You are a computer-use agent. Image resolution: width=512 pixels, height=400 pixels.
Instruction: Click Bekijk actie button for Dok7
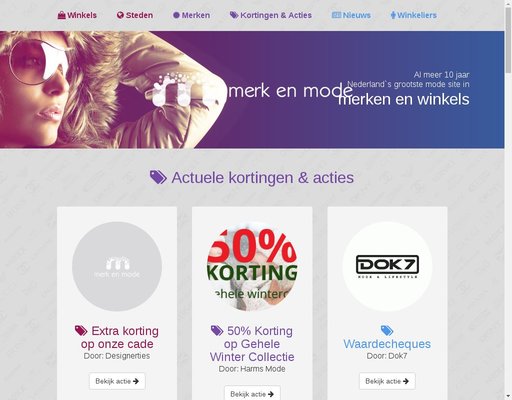point(387,381)
